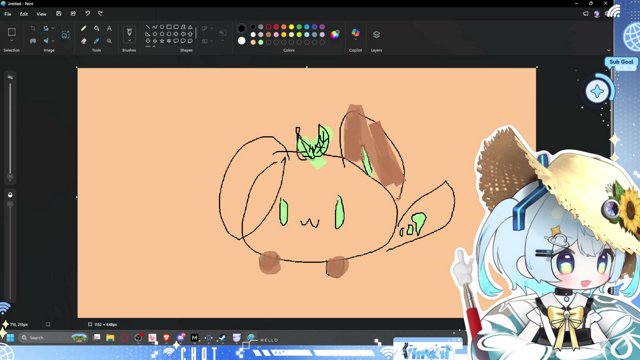This screenshot has height=360, width=640.
Task: Pick the straight Line shape
Action: pyautogui.click(x=148, y=27)
